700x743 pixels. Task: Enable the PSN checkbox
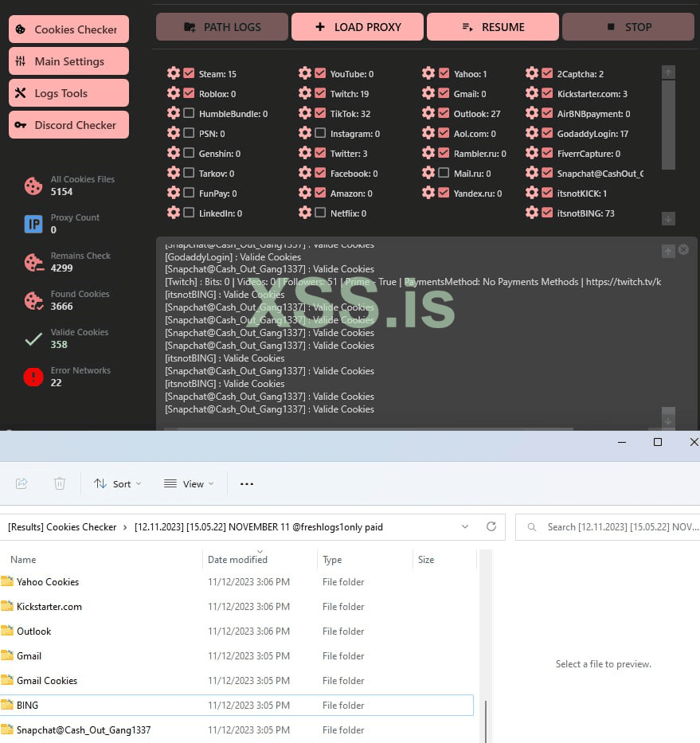click(189, 133)
